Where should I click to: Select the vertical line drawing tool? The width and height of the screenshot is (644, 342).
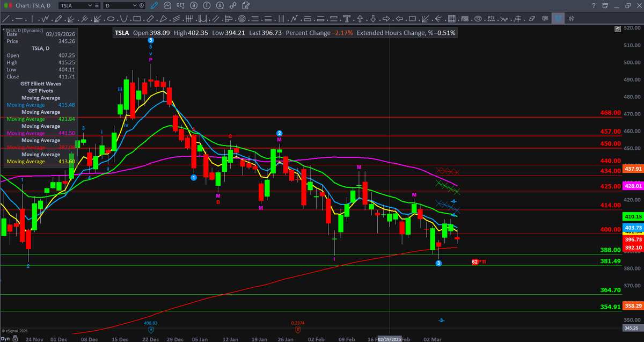click(x=32, y=19)
